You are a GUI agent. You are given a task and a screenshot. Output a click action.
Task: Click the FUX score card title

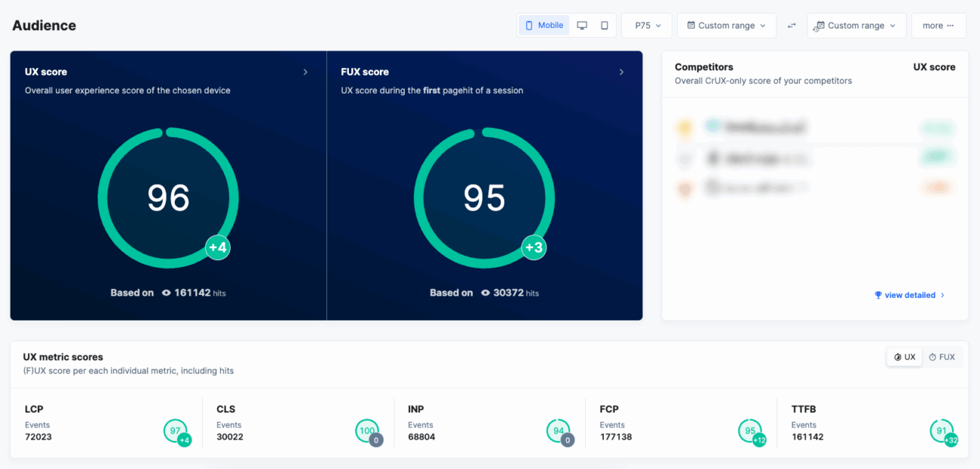[365, 72]
